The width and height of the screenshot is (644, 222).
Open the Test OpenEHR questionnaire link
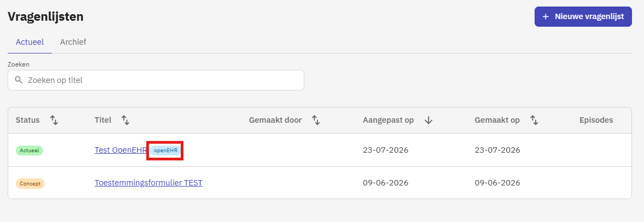121,150
